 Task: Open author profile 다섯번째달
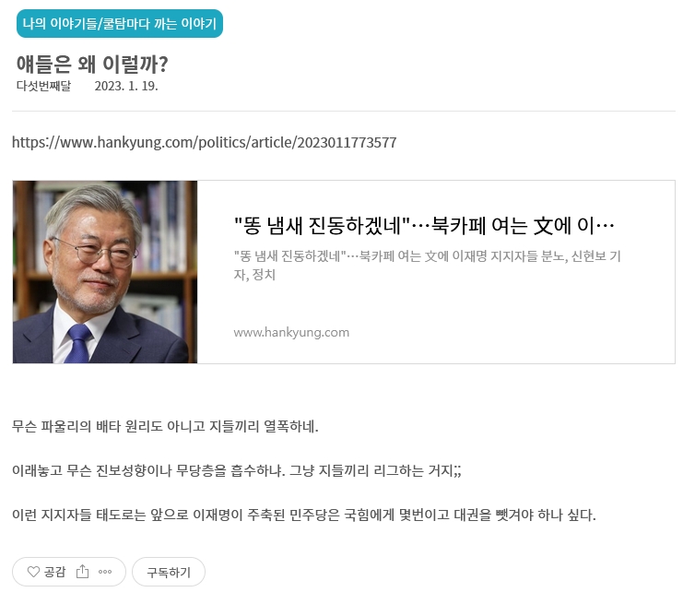click(43, 86)
